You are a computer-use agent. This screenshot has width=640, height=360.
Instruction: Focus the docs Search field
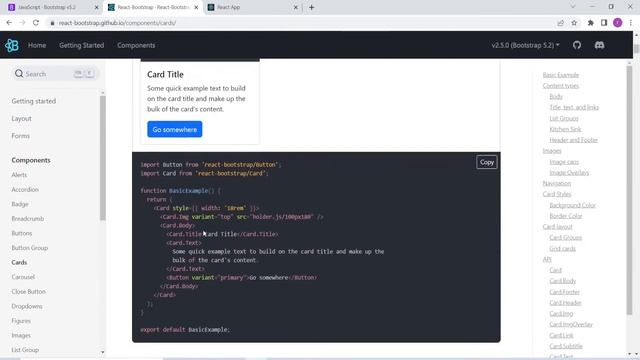click(55, 74)
